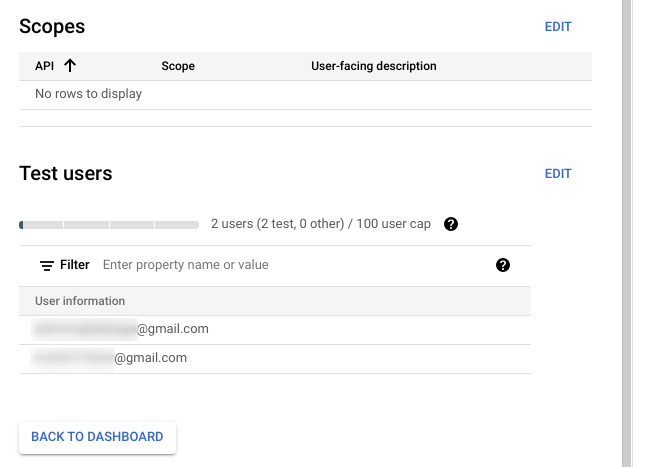
Task: Select the API column header
Action: [45, 66]
